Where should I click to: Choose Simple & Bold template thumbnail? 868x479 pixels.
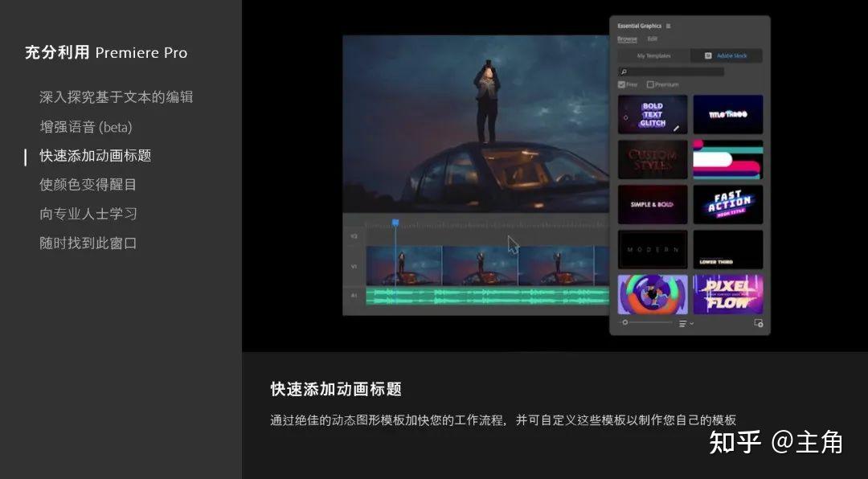coord(653,204)
